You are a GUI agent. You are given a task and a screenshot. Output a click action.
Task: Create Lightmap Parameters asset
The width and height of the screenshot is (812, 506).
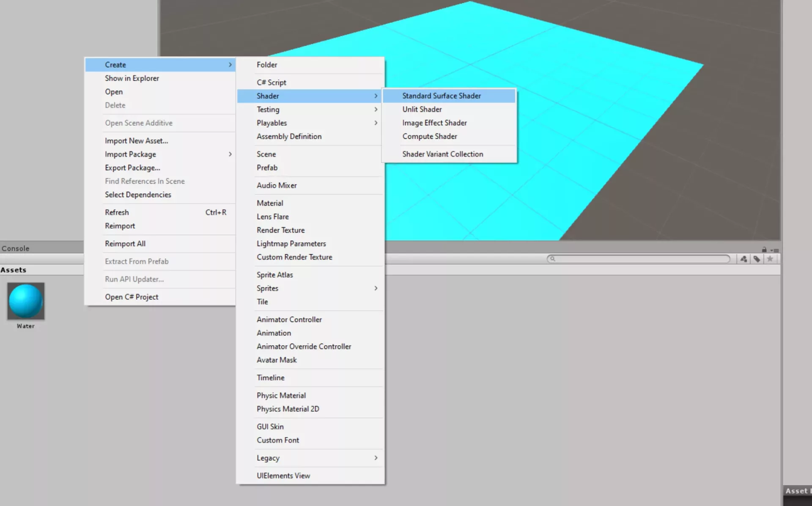point(310,244)
